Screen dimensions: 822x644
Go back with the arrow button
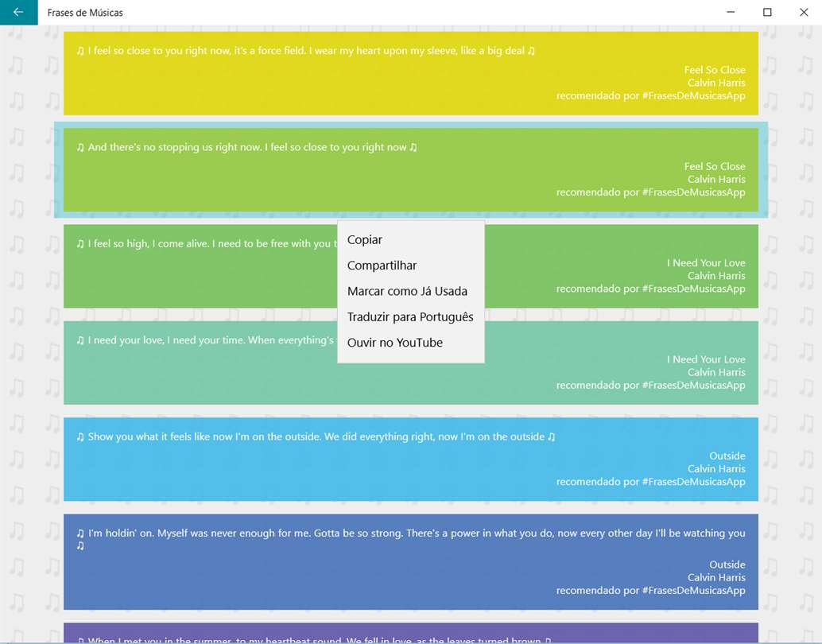(x=19, y=12)
